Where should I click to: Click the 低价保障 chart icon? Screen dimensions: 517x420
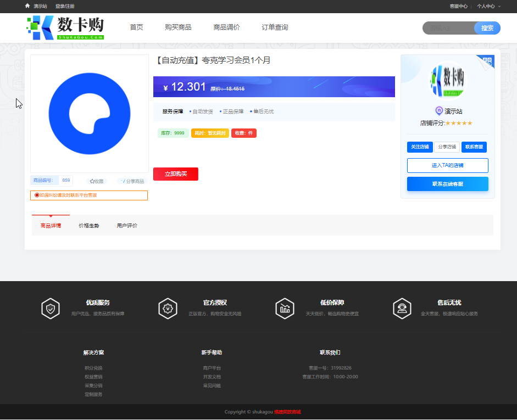point(285,309)
